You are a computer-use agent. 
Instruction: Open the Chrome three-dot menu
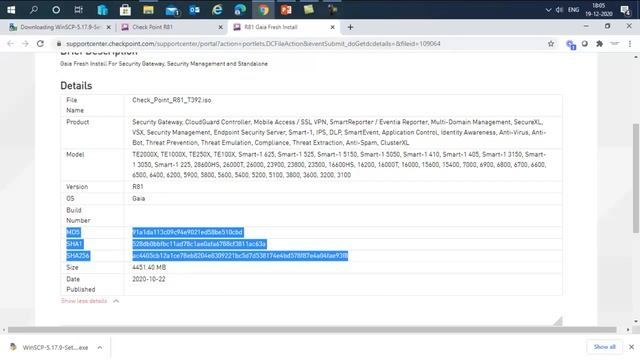point(630,44)
